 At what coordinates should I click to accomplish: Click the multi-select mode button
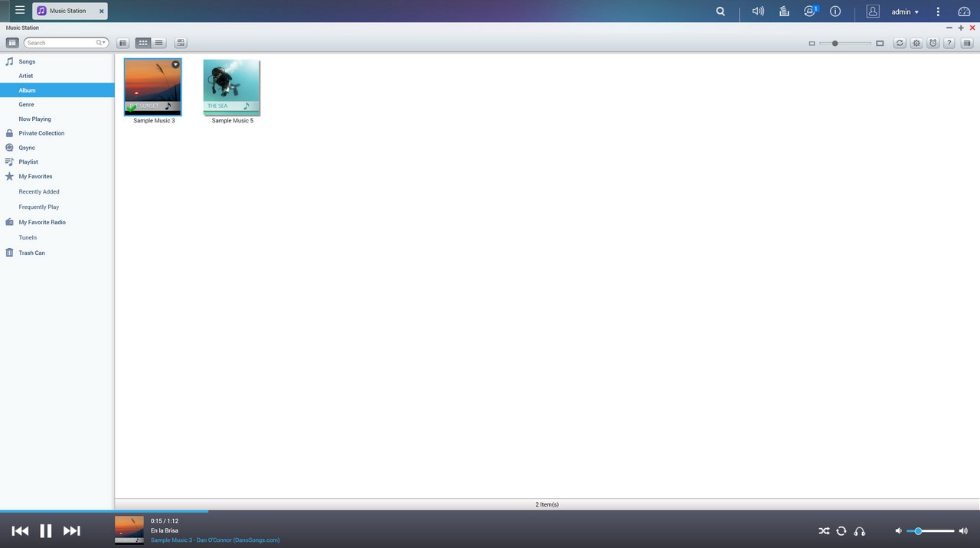[x=180, y=43]
